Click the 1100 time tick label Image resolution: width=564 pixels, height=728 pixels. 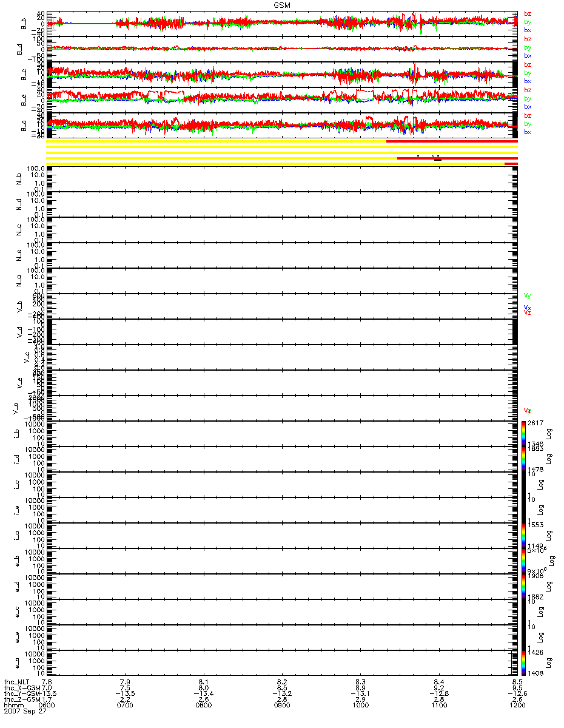(x=439, y=706)
